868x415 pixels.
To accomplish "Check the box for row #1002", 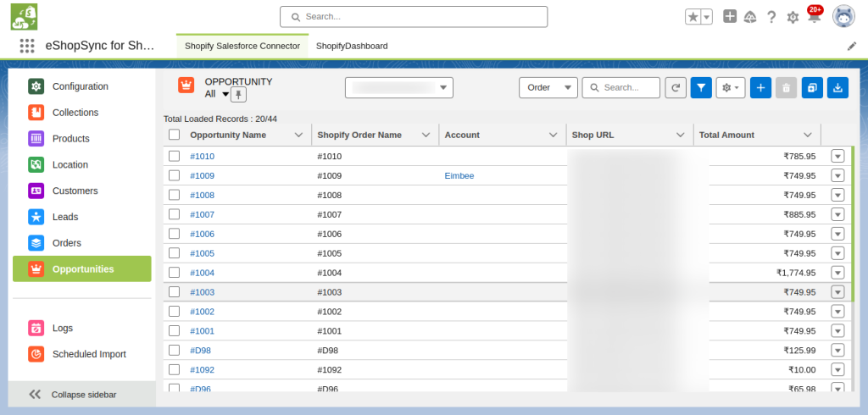I will pos(175,311).
